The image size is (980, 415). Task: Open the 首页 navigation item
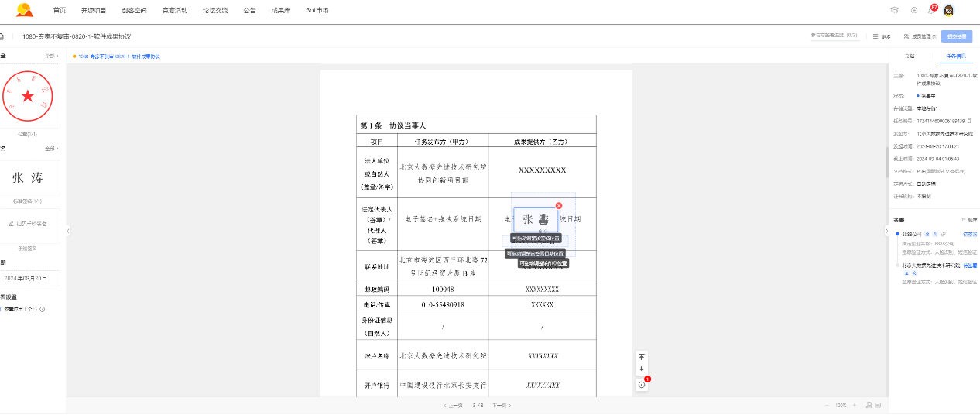coord(60,10)
